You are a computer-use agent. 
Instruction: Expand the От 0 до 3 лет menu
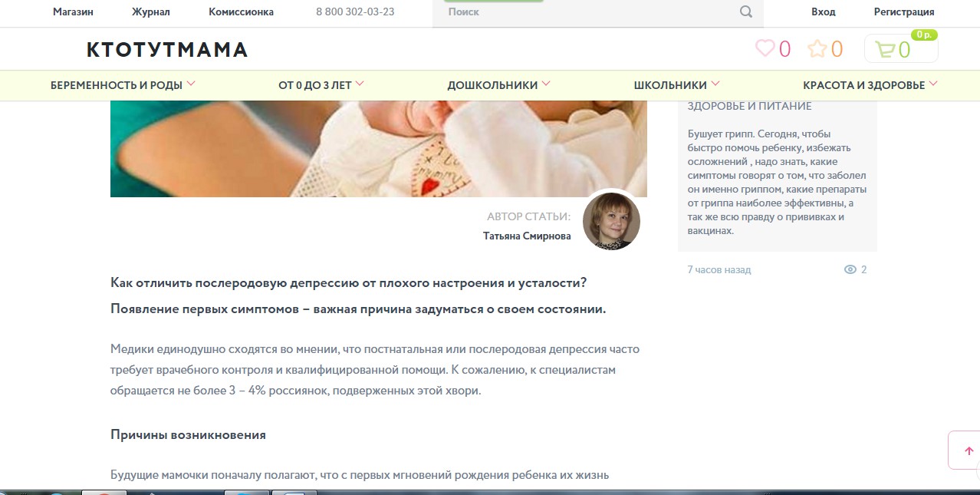pyautogui.click(x=321, y=85)
